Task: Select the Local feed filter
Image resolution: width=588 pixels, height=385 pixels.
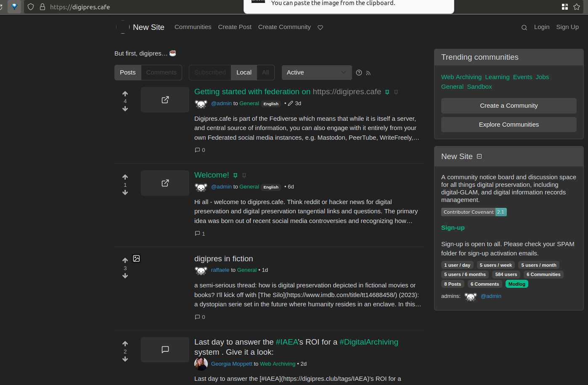Action: tap(244, 72)
